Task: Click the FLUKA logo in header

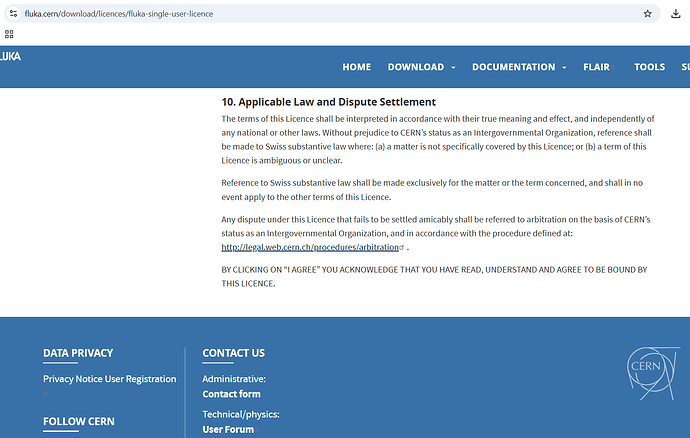Action: tap(10, 56)
